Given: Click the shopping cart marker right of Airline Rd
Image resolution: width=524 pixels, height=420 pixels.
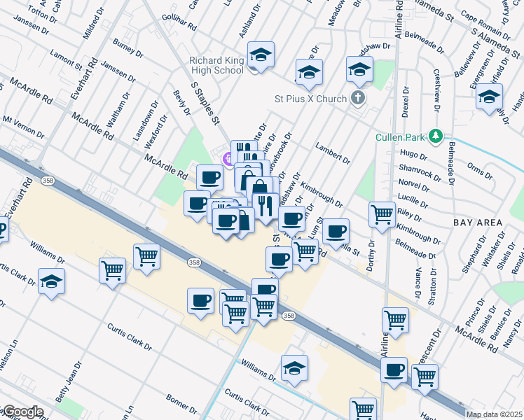Looking at the screenshot, I should point(396,321).
